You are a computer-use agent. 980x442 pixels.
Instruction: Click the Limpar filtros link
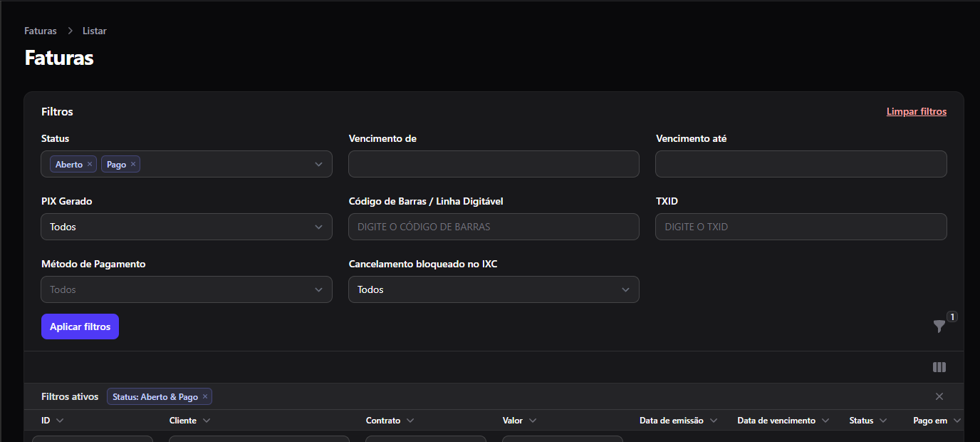pos(917,112)
